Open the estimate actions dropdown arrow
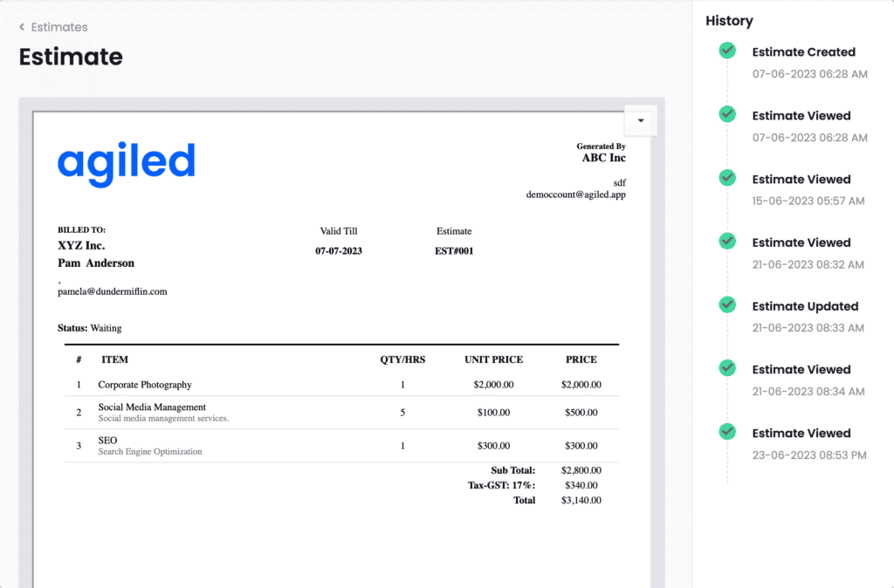Viewport: 894px width, 588px height. coord(641,121)
